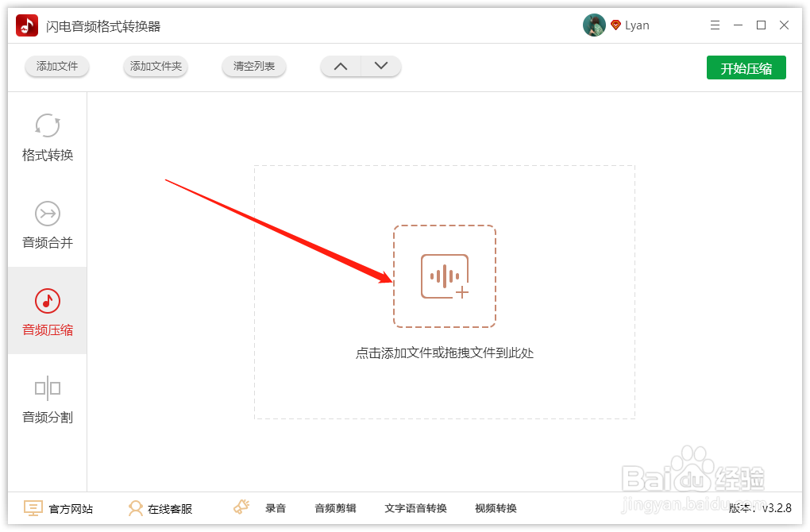Open the 录音 tool link
The height and width of the screenshot is (532, 810).
click(276, 508)
